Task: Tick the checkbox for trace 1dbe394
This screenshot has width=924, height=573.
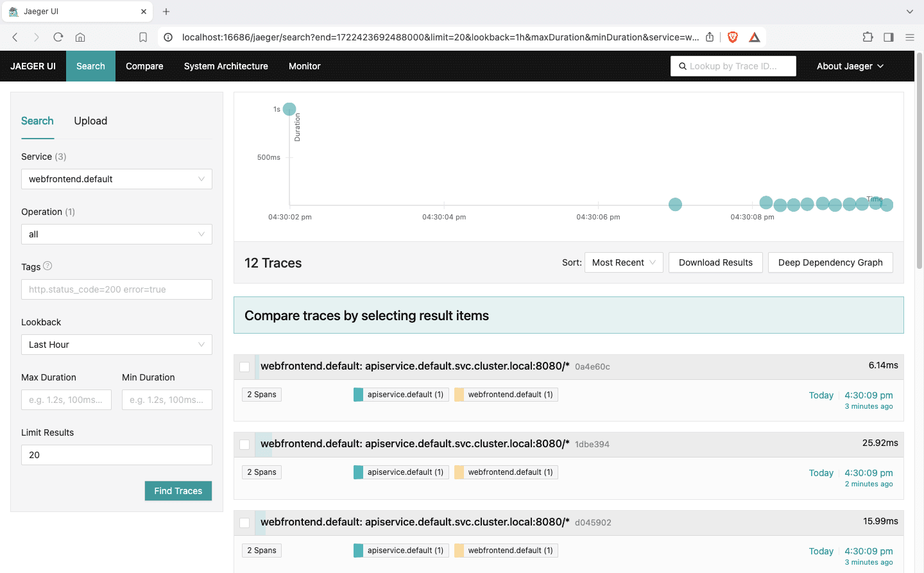Action: point(244,445)
